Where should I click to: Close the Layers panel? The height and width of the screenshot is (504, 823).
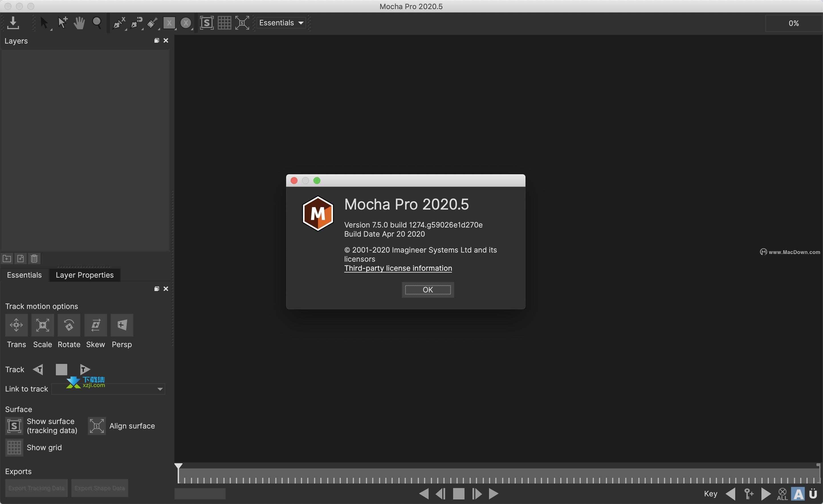tap(166, 41)
